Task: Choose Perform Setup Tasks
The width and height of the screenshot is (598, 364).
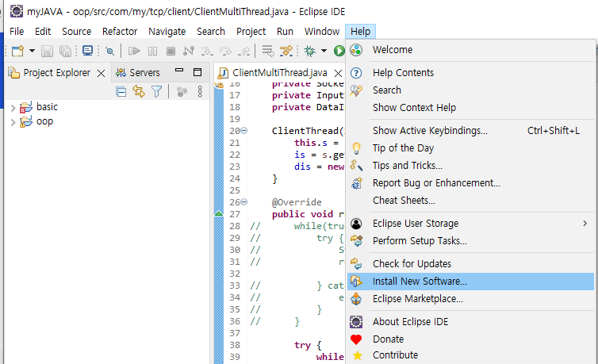Action: tap(470, 241)
